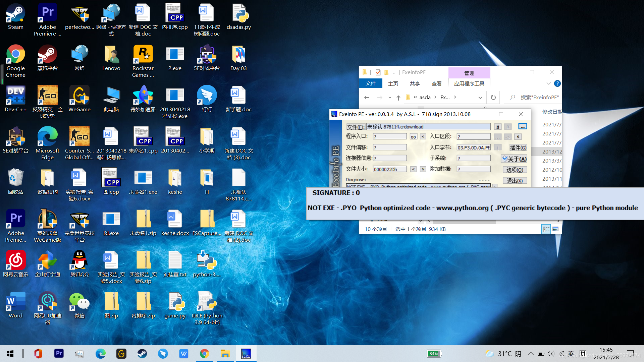This screenshot has height=362, width=644.
Task: Click the N button beside file size
Action: click(423, 169)
